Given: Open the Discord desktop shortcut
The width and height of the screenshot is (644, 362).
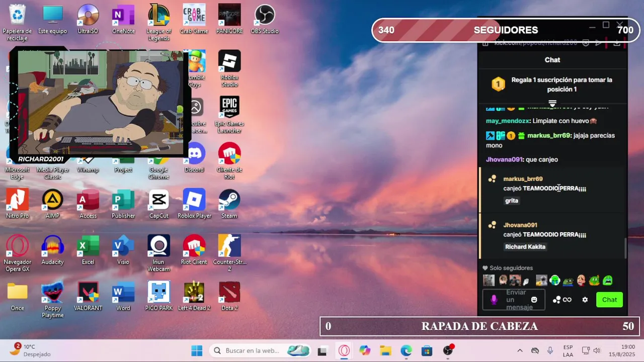Looking at the screenshot, I should pyautogui.click(x=194, y=158).
